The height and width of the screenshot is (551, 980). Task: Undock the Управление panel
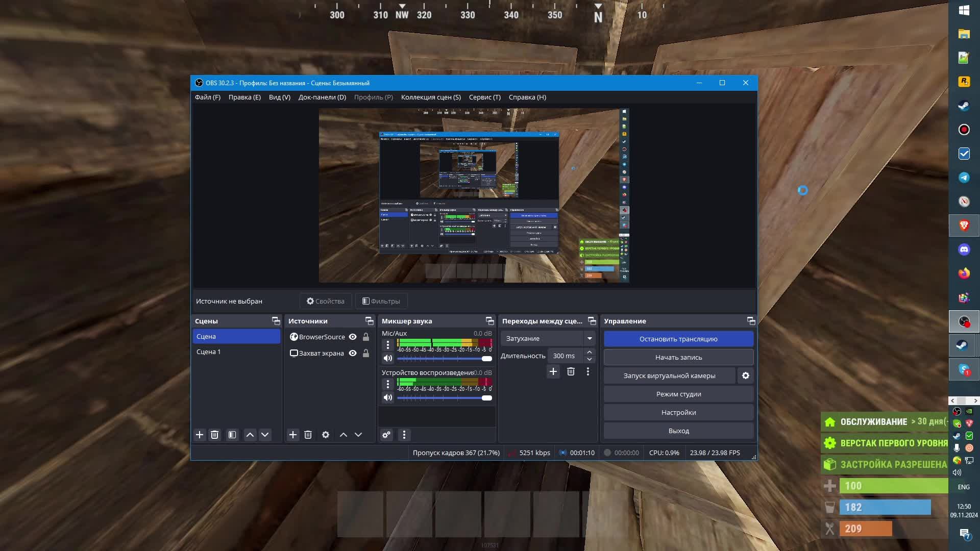[x=751, y=321]
